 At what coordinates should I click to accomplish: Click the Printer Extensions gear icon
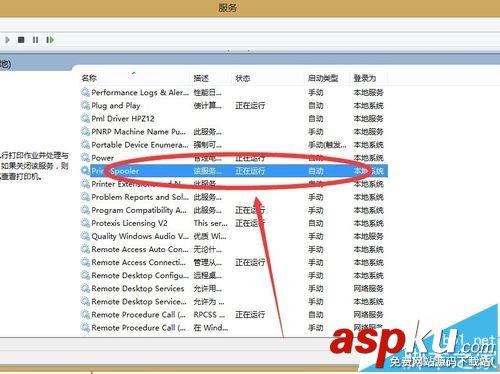coord(85,184)
